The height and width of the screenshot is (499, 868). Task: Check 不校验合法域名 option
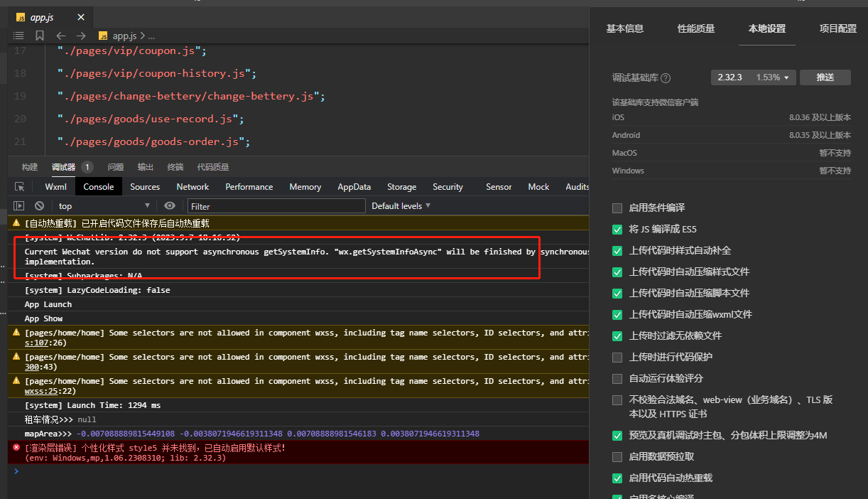tap(617, 400)
